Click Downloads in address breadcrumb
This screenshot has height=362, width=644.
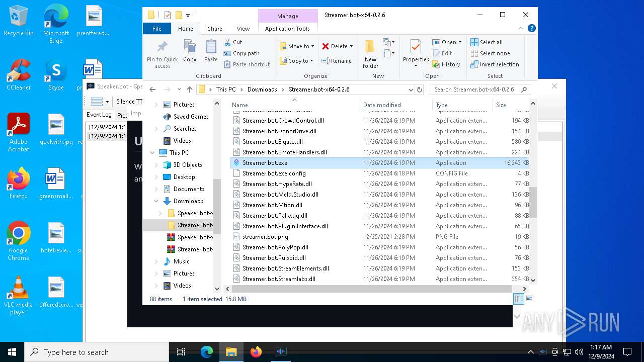click(262, 89)
